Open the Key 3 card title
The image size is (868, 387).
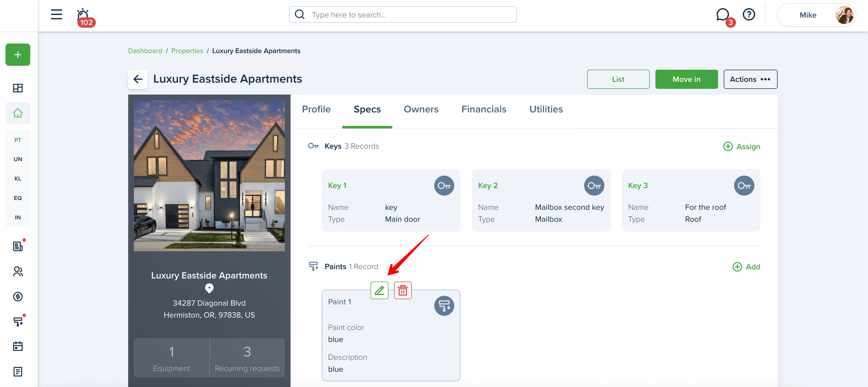point(638,185)
